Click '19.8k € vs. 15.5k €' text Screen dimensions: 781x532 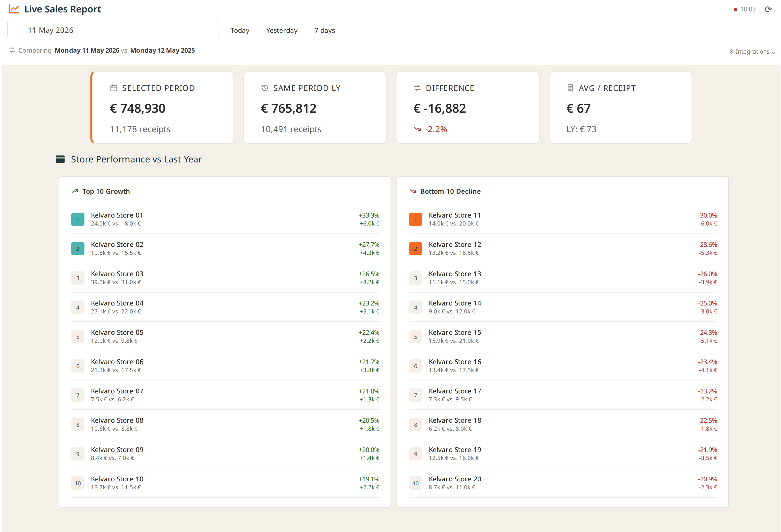tap(116, 253)
